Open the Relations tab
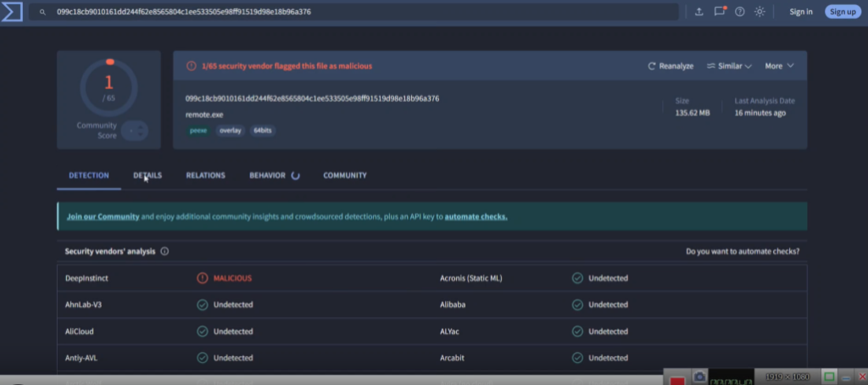 tap(205, 176)
